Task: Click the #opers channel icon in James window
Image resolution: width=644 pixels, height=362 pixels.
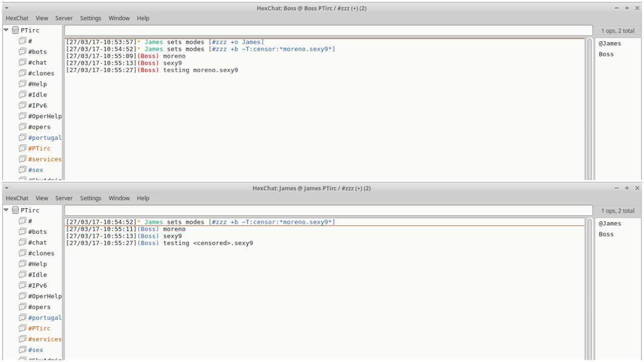Action: point(22,307)
